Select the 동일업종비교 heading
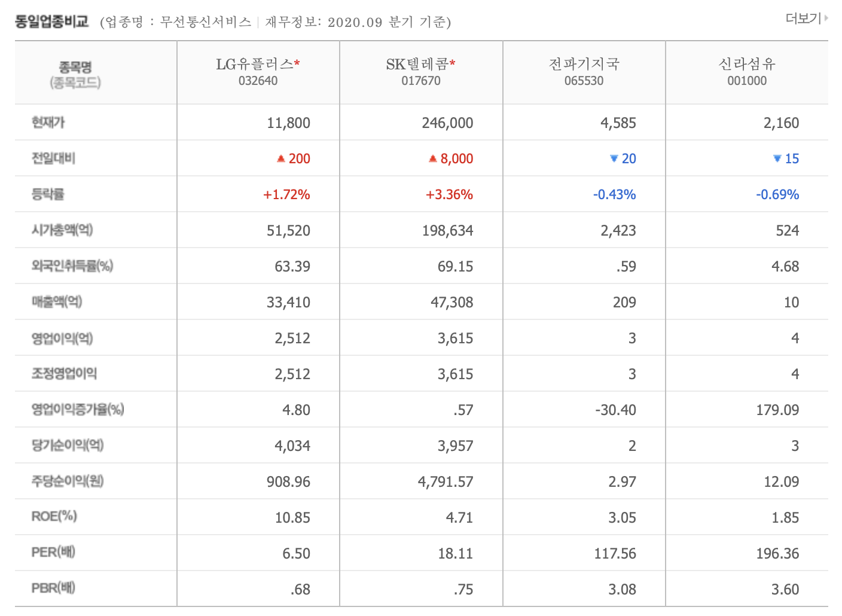The image size is (842, 616). (52, 22)
